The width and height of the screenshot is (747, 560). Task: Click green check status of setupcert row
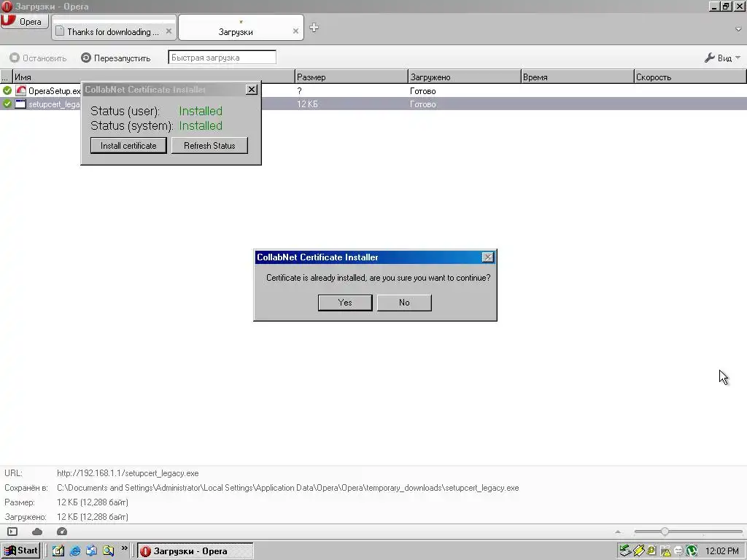pyautogui.click(x=7, y=104)
